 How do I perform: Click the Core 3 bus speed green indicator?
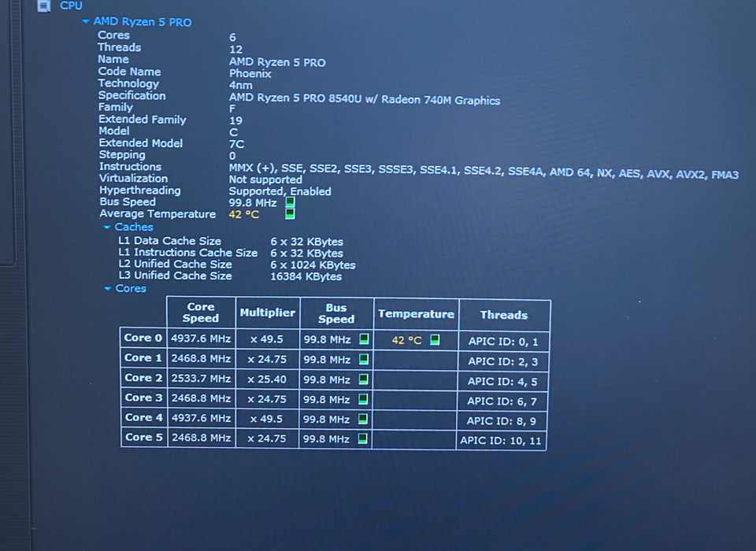pos(364,399)
